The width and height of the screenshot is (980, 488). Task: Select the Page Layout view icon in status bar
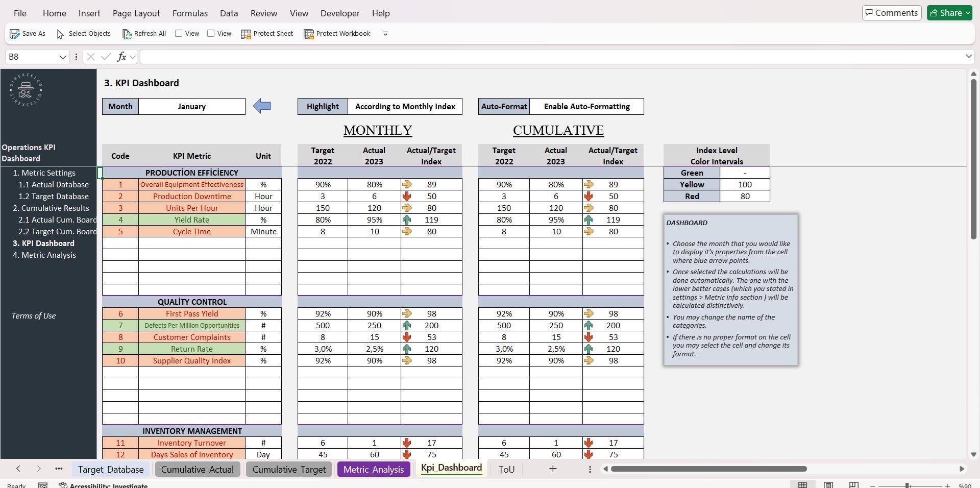[828, 485]
